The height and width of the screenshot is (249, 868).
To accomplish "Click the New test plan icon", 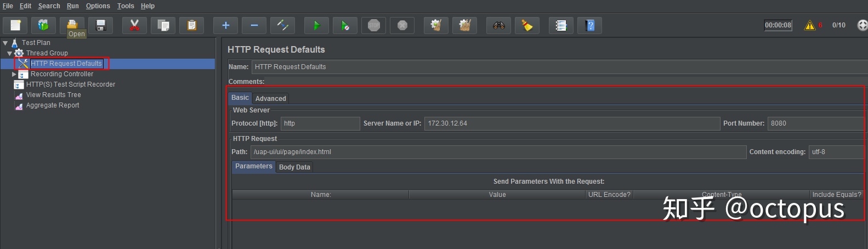I will 15,25.
